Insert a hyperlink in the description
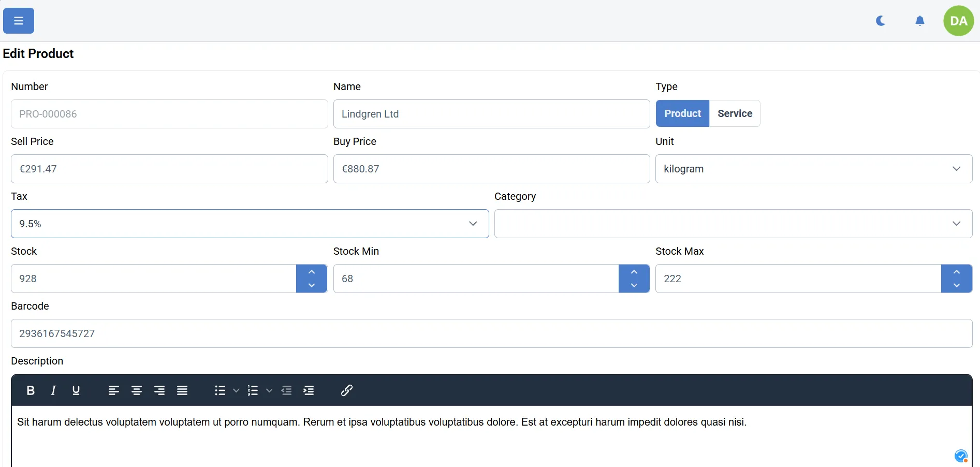The image size is (980, 467). tap(347, 390)
